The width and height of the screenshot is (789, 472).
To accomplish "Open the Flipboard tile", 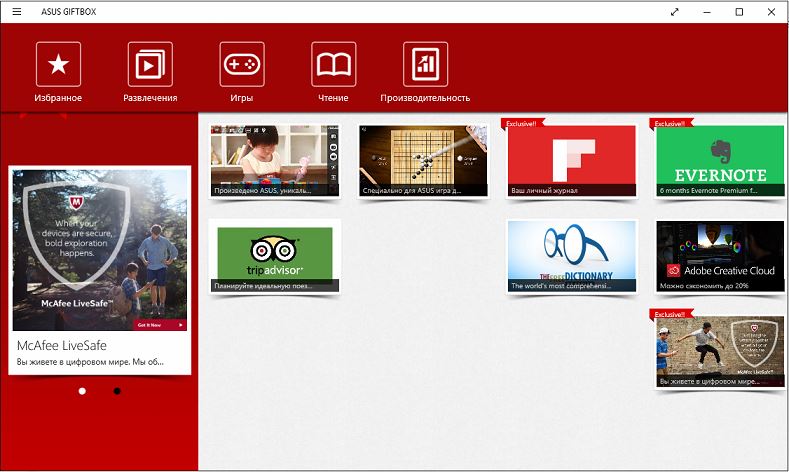I will pos(572,161).
